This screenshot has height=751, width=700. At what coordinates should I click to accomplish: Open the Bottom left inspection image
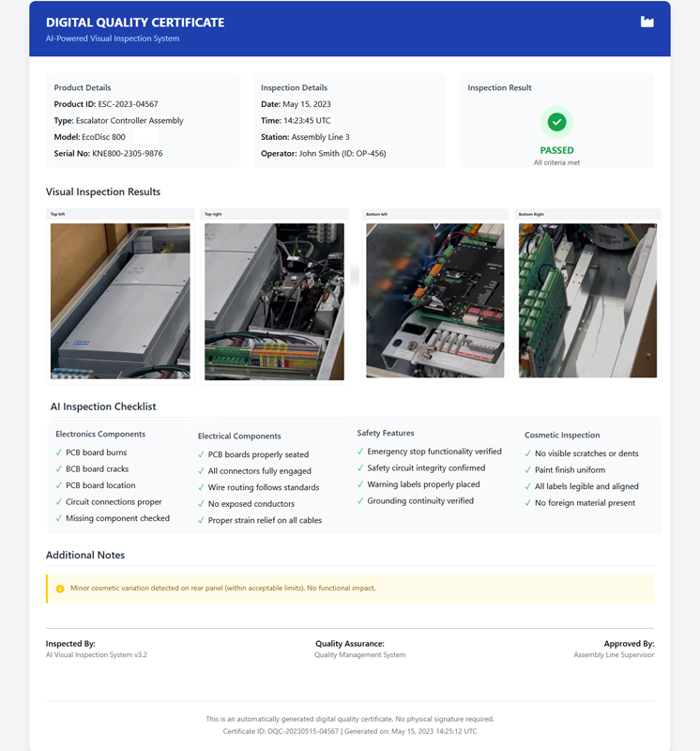[435, 300]
